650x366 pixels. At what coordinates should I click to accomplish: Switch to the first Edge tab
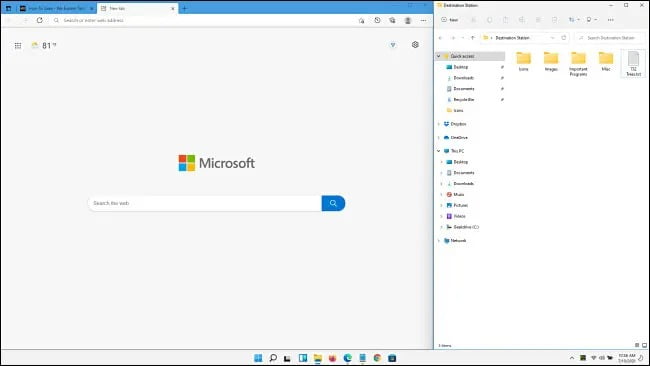pos(56,8)
